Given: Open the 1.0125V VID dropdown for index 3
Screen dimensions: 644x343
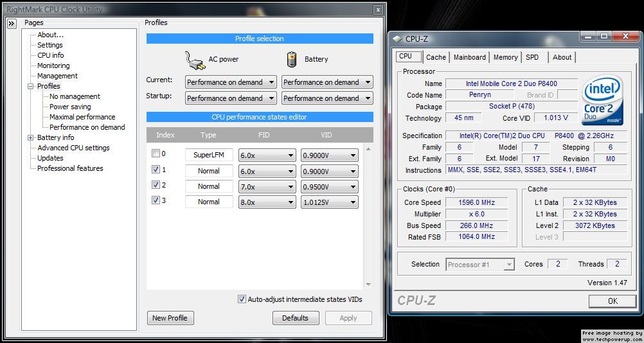Looking at the screenshot, I should [x=330, y=202].
